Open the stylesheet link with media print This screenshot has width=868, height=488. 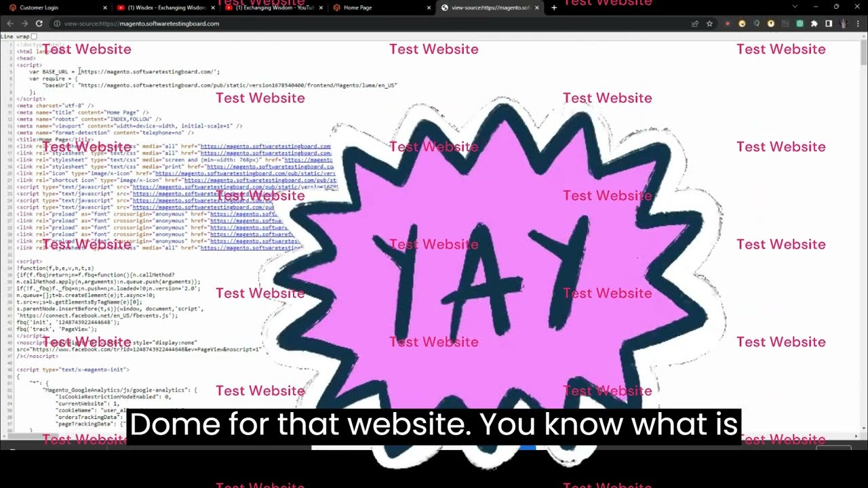coord(270,167)
